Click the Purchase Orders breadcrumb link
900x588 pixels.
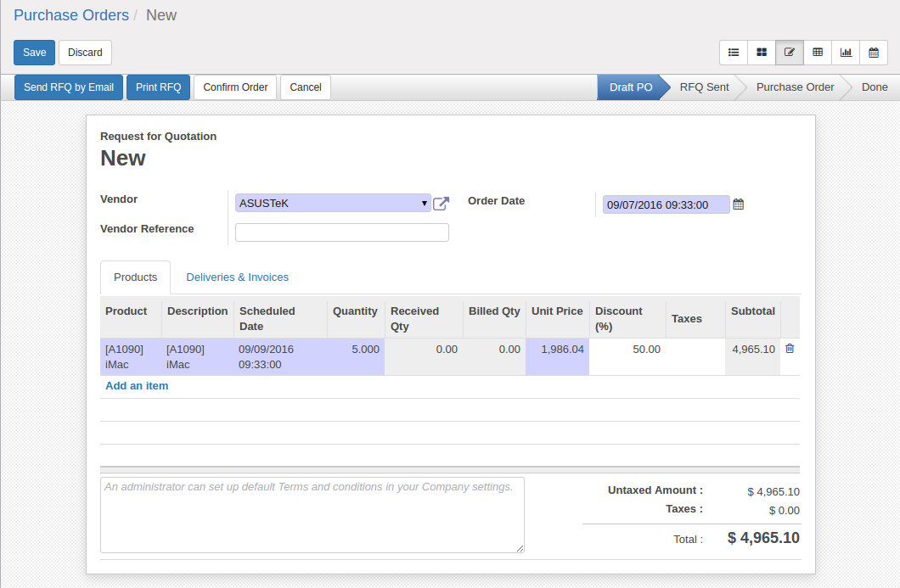pos(71,14)
